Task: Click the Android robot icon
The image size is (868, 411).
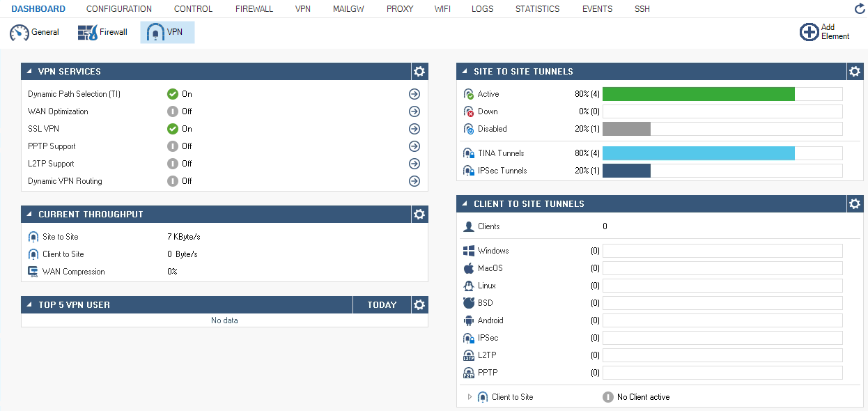Action: (469, 320)
